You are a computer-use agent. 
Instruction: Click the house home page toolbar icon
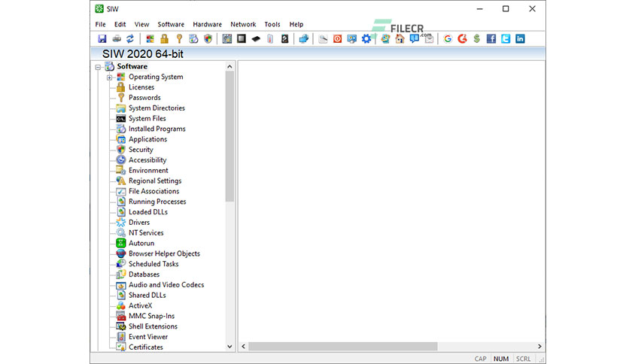(400, 38)
